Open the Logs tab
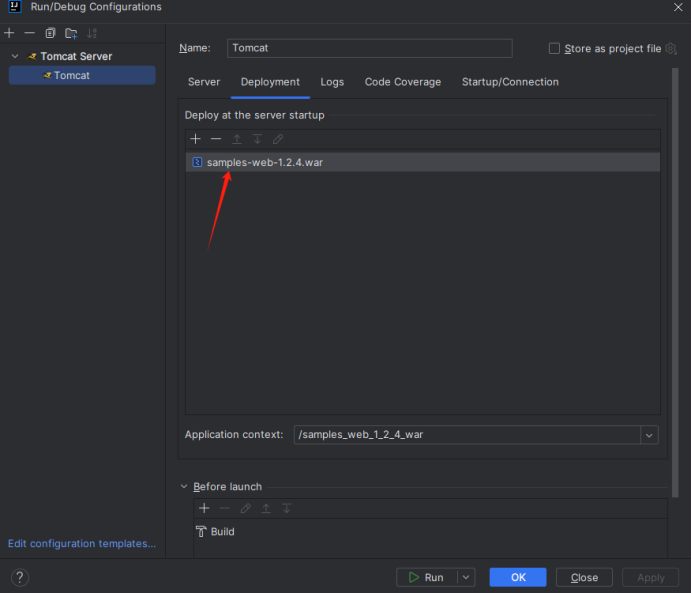The width and height of the screenshot is (692, 593). [x=332, y=82]
